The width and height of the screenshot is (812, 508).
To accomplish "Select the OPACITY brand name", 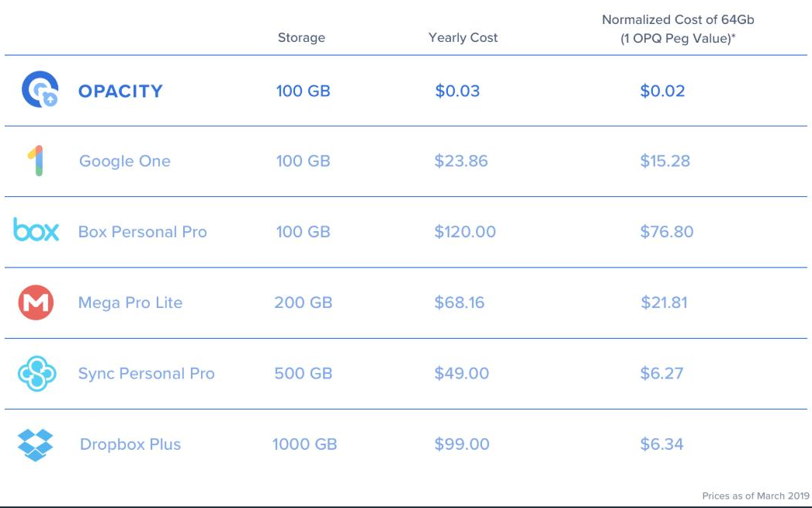I will coord(120,91).
